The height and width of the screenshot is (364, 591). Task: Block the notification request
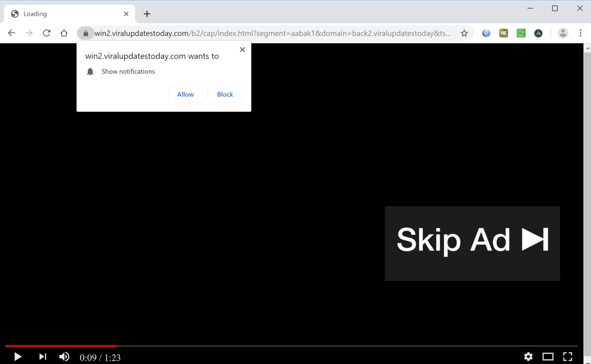coord(225,94)
